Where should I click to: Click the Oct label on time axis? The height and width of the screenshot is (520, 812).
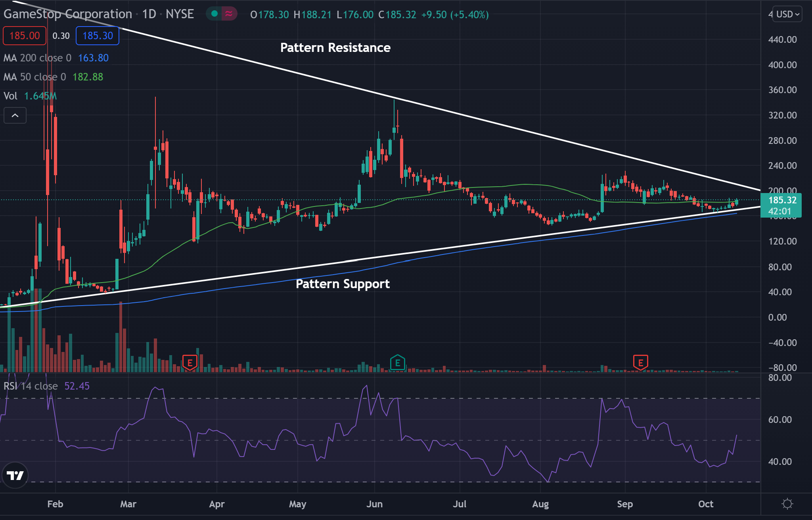[x=706, y=504]
